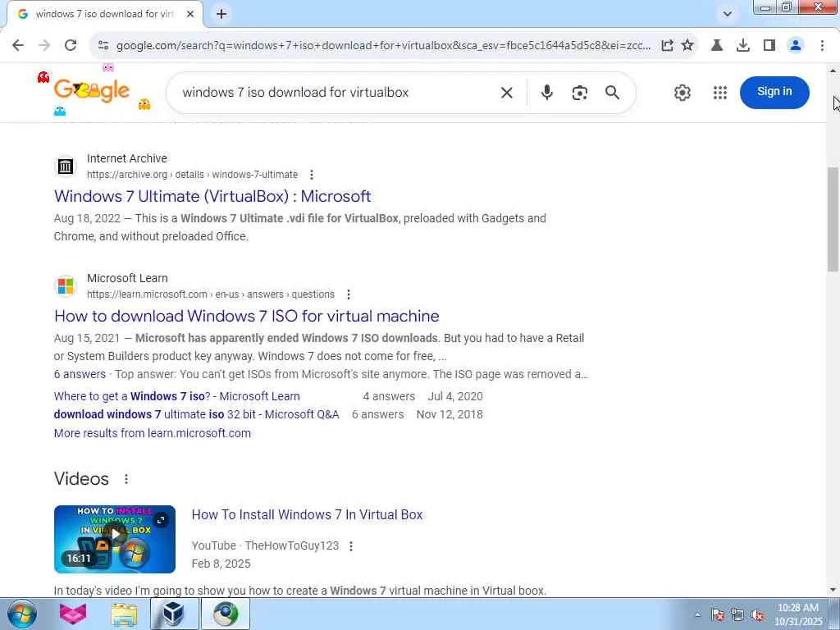Viewport: 840px width, 630px height.
Task: Open Videos section more options
Action: [x=126, y=479]
